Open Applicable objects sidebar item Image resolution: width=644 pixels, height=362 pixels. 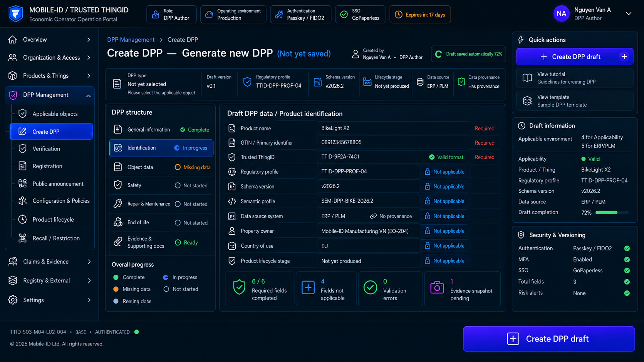(x=52, y=114)
